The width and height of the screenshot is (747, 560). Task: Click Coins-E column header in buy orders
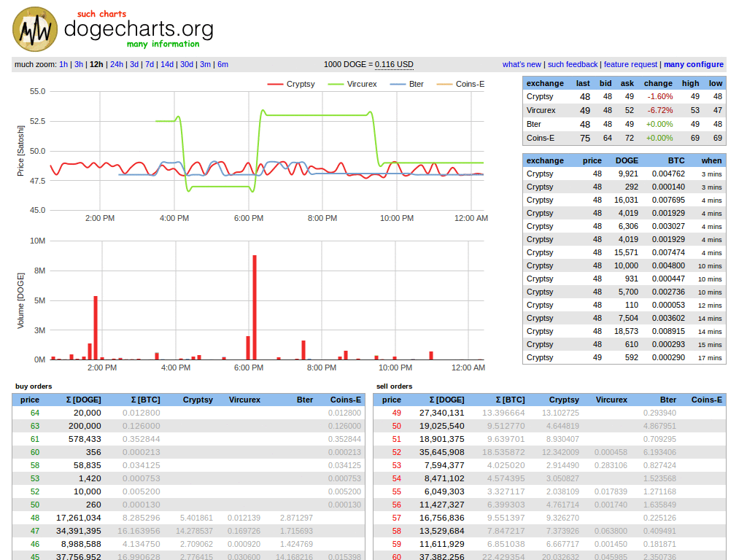[x=345, y=400]
